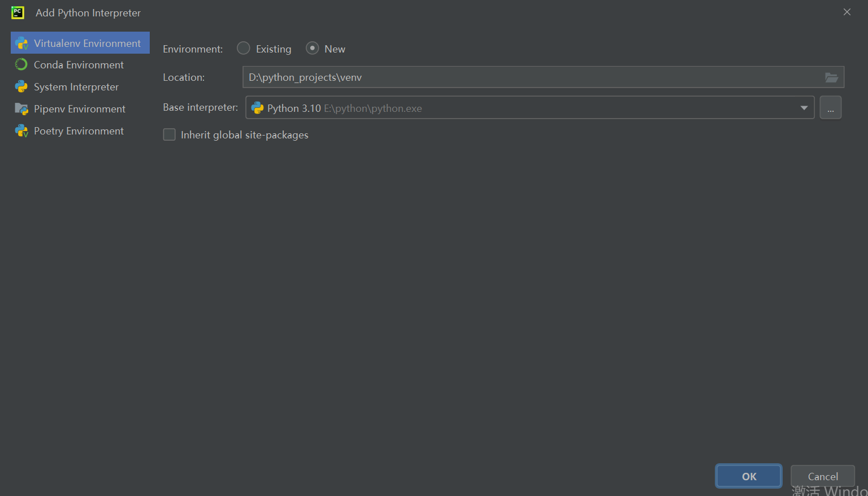Image resolution: width=868 pixels, height=496 pixels.
Task: Open Poetry Environment option
Action: pyautogui.click(x=80, y=130)
